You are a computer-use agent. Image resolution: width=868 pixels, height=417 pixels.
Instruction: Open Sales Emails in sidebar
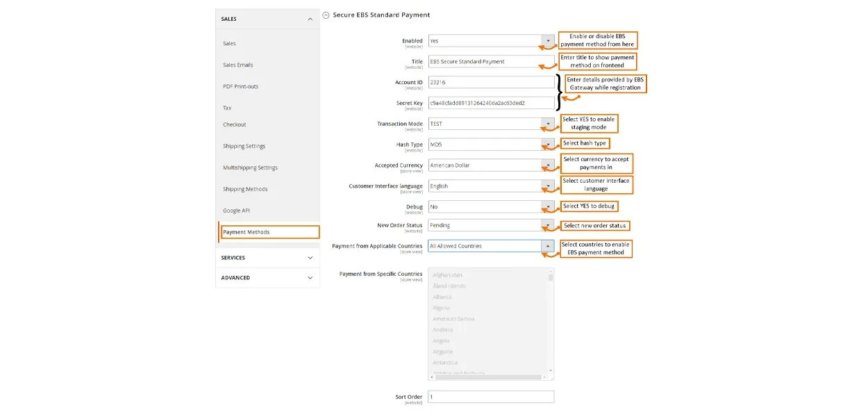pos(238,65)
